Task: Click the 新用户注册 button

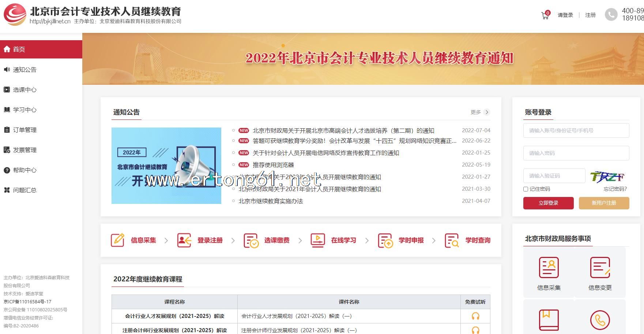Action: coord(604,203)
